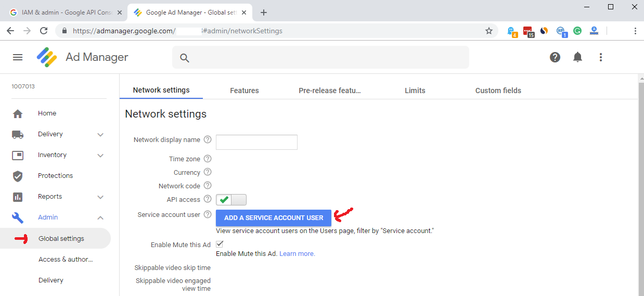Open the Help question mark icon

[555, 57]
